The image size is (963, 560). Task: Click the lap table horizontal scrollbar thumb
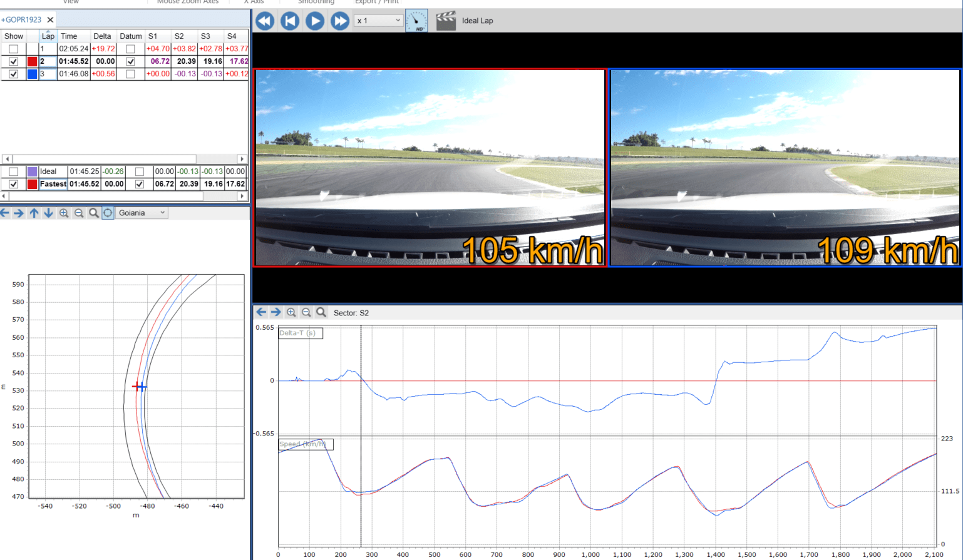click(104, 159)
